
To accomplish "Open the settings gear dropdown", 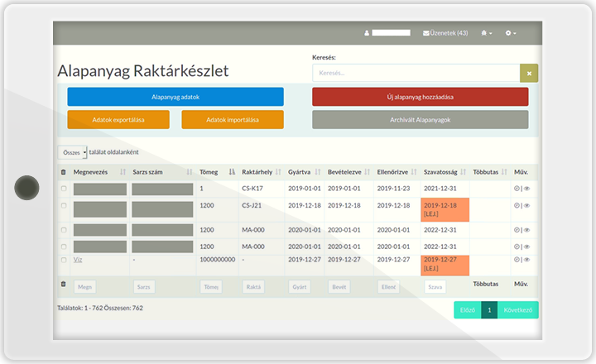I will pyautogui.click(x=510, y=33).
